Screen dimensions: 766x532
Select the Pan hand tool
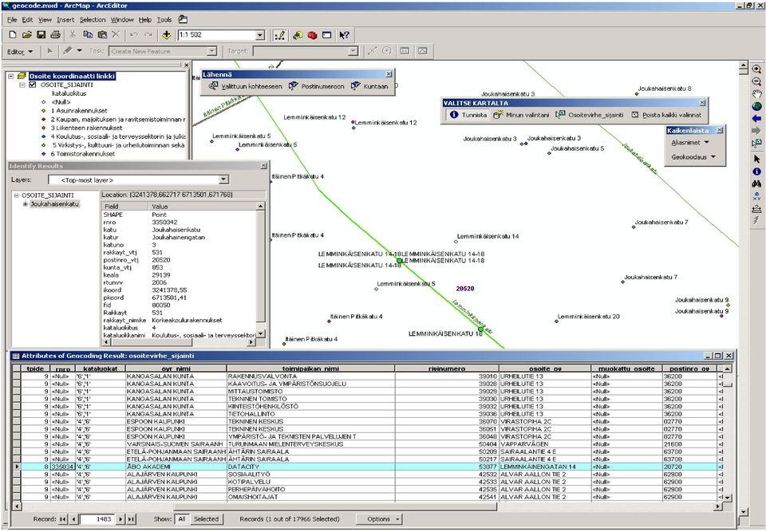[756, 94]
